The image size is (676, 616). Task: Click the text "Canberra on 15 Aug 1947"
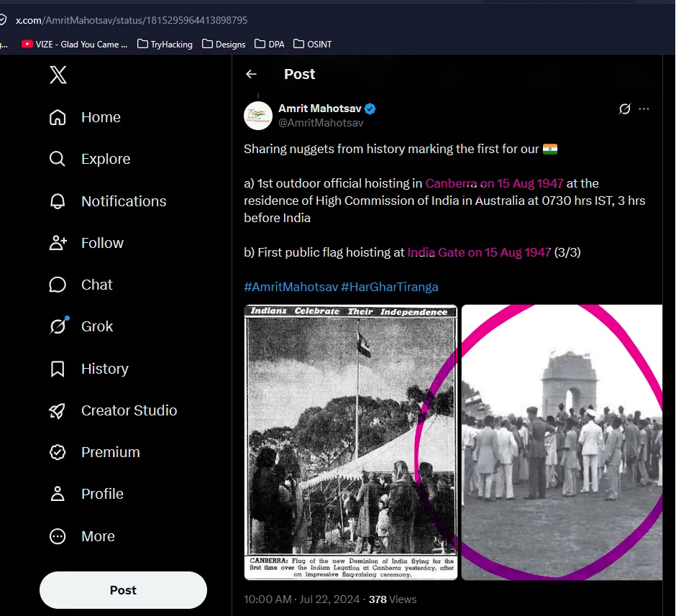click(x=495, y=183)
